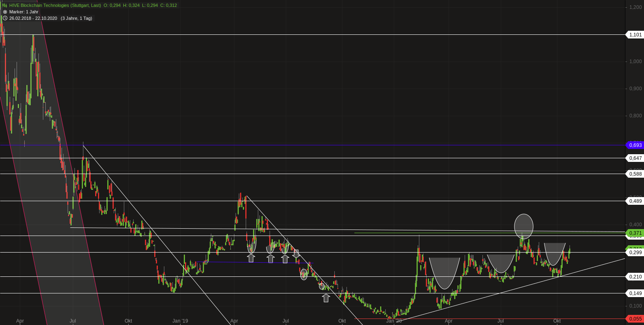
Task: Select the purple 0,693 price label
Action: pyautogui.click(x=635, y=145)
